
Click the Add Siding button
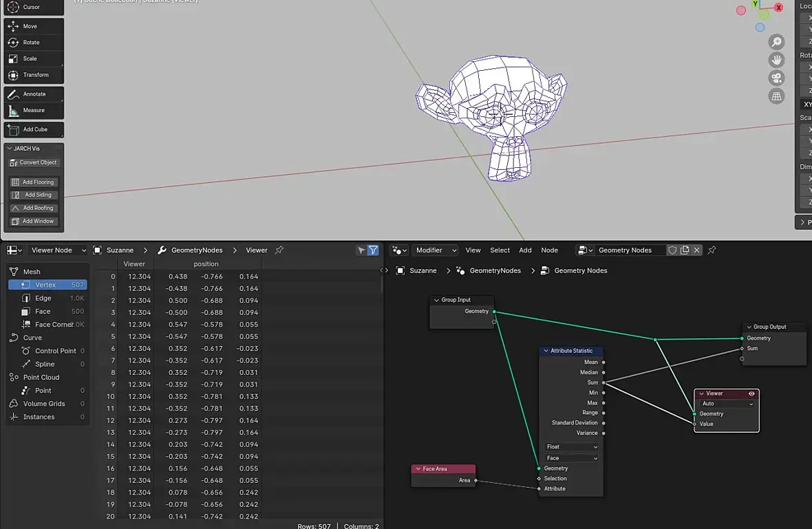(34, 195)
